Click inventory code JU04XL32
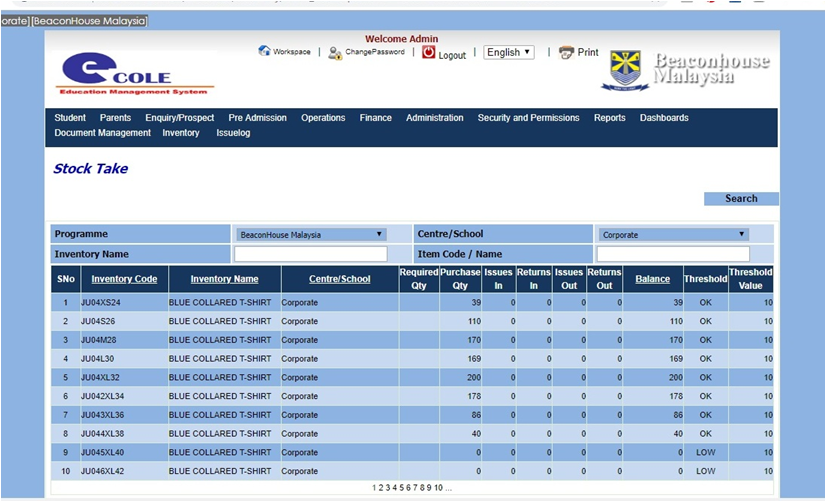 (100, 377)
